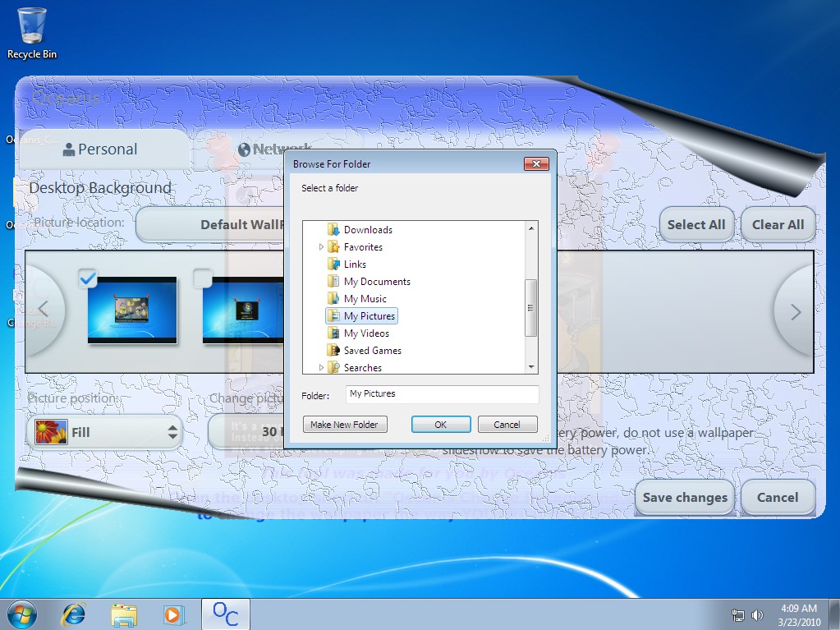Click the My Music folder icon
This screenshot has width=840, height=630.
tap(333, 298)
